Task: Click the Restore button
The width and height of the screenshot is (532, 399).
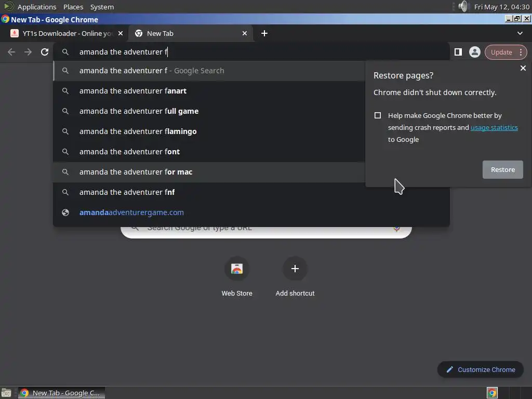Action: (x=502, y=170)
